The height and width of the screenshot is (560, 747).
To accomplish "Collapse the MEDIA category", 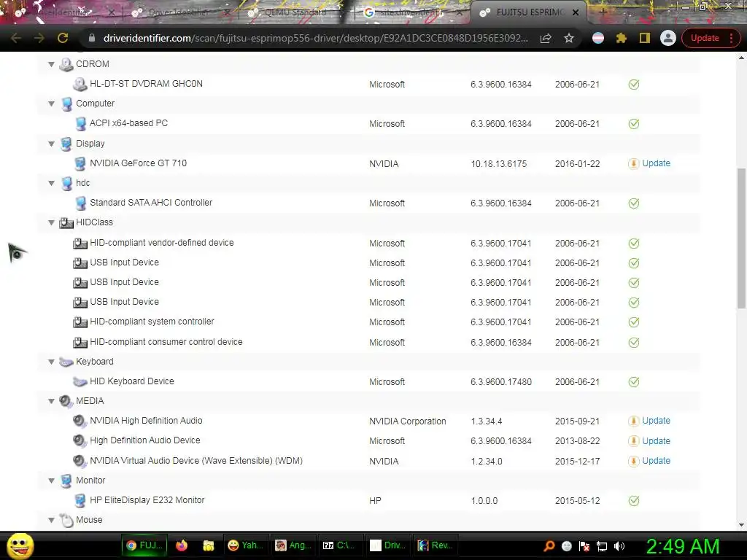I will coord(52,402).
